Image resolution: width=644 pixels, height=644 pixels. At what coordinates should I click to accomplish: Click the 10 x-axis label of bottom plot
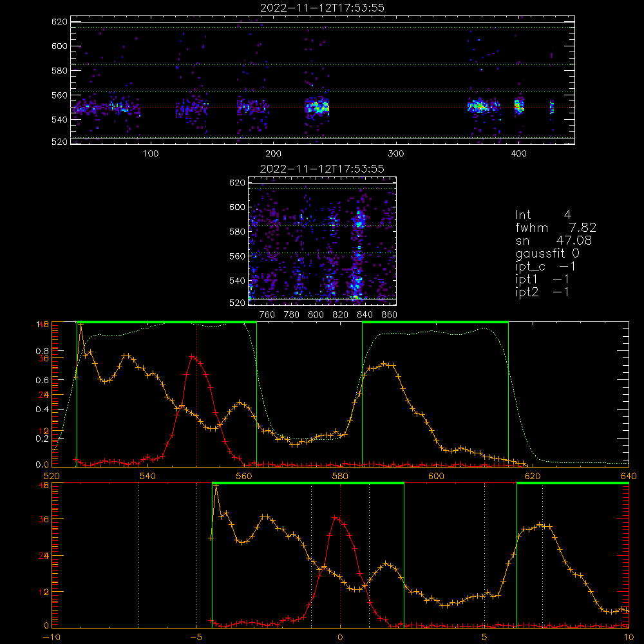629,638
